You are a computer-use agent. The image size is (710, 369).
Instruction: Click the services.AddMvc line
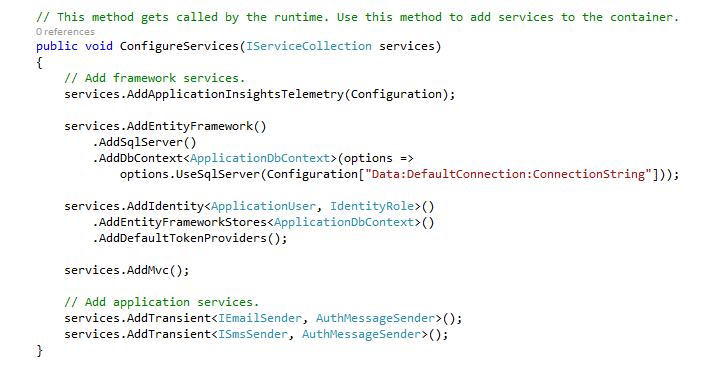coord(126,270)
